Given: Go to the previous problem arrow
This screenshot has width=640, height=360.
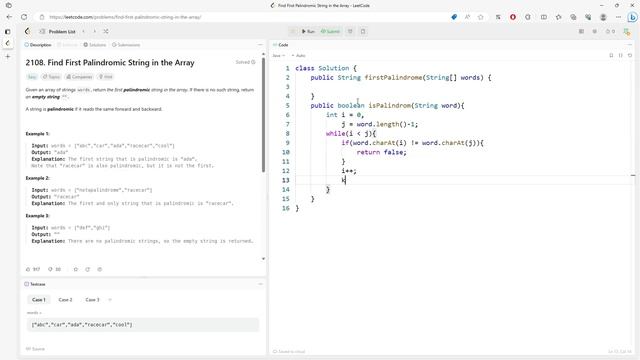Looking at the screenshot, I should (x=84, y=31).
